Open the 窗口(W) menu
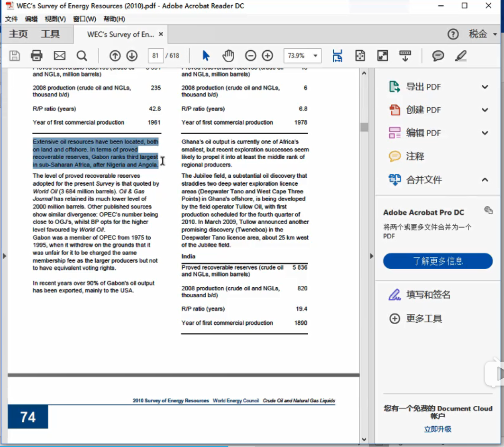Image resolution: width=504 pixels, height=447 pixels. [x=84, y=19]
